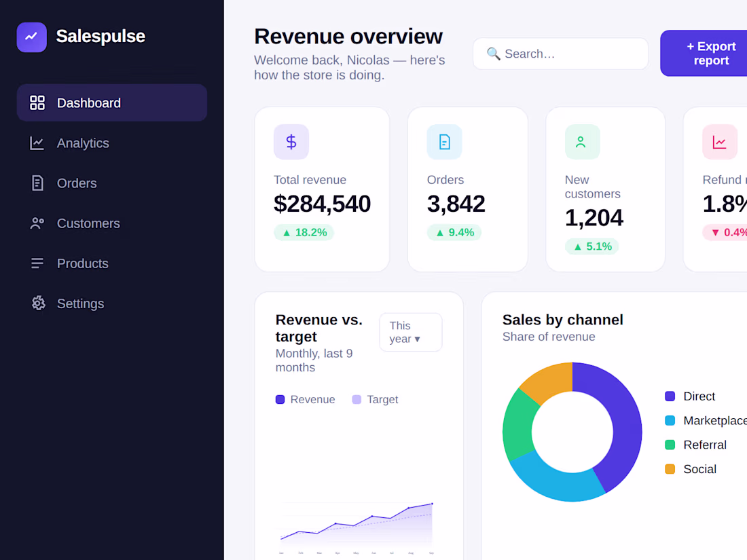
Task: Click the Orders document icon in sidebar
Action: [x=37, y=183]
